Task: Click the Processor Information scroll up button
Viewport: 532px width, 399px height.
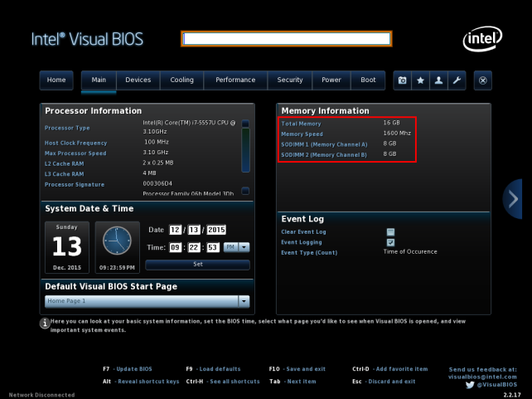Action: point(245,124)
